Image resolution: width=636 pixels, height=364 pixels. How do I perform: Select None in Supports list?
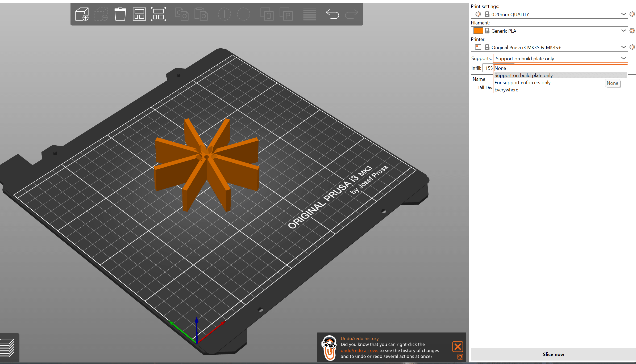click(500, 68)
